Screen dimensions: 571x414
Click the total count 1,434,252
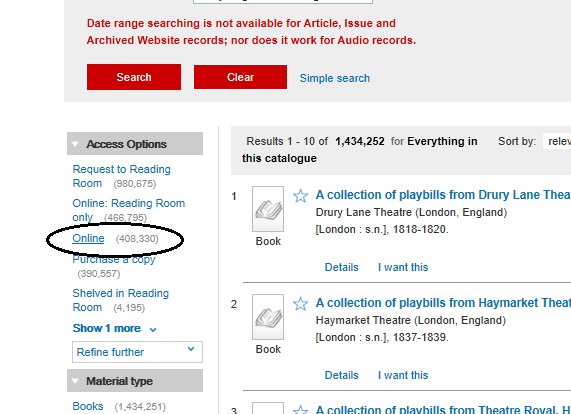(360, 141)
